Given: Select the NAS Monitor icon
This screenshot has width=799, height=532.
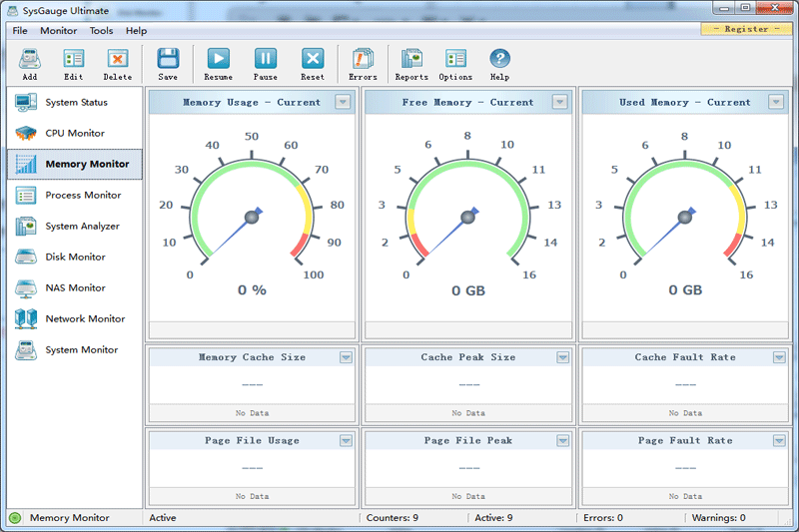Looking at the screenshot, I should coord(26,288).
